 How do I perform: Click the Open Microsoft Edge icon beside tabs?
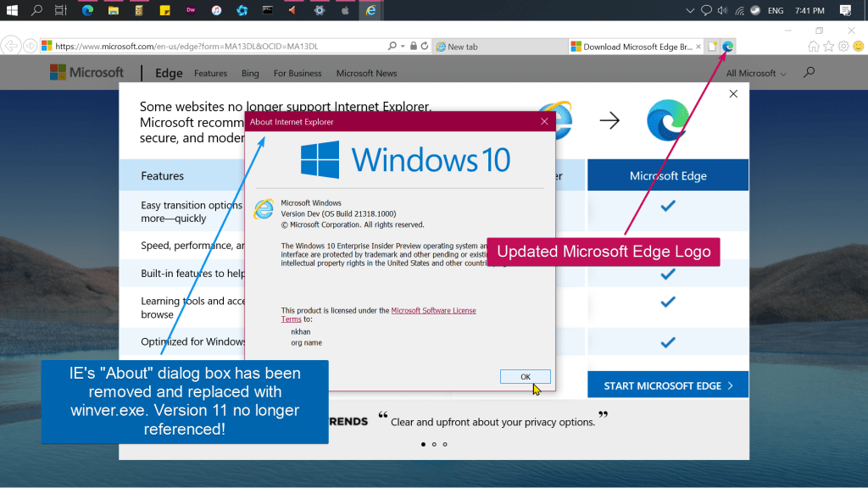coord(727,47)
